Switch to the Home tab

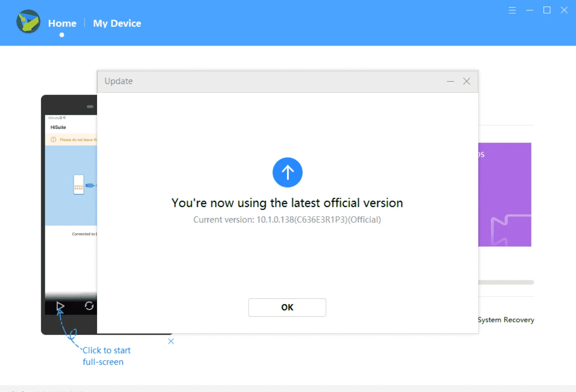pos(62,23)
